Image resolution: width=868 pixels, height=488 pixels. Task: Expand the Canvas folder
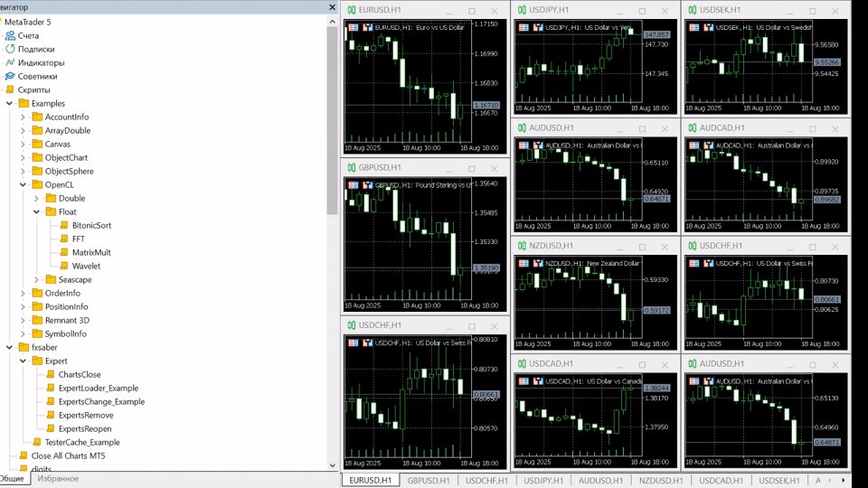[23, 144]
